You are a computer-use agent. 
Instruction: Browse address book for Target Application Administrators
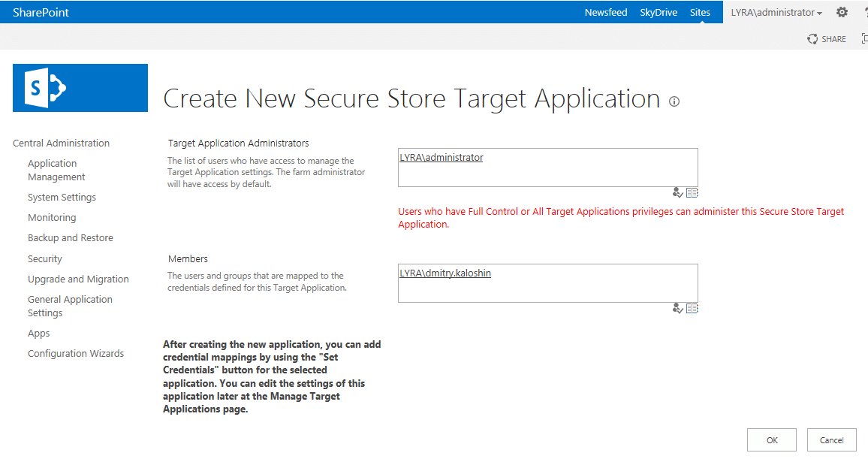[x=692, y=192]
